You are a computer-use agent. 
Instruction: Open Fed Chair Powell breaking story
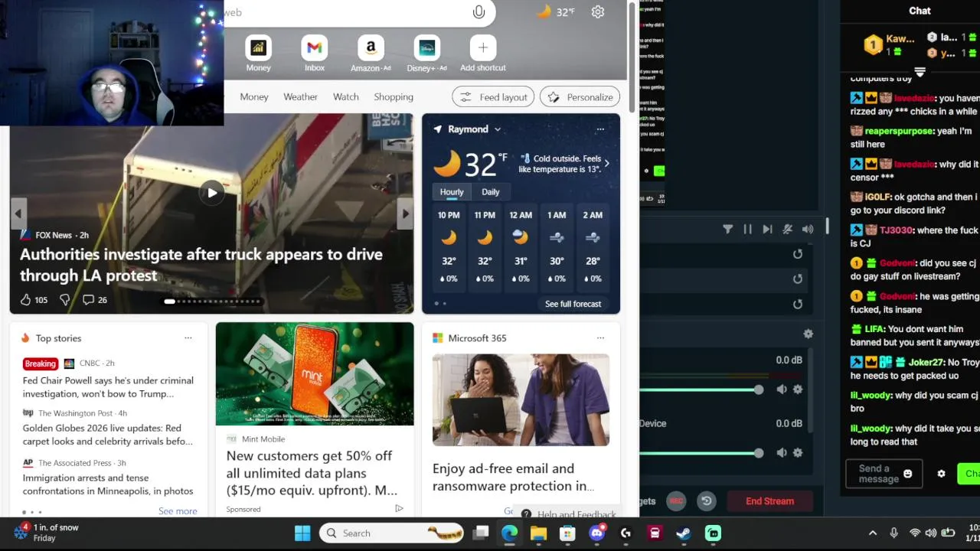pos(108,387)
